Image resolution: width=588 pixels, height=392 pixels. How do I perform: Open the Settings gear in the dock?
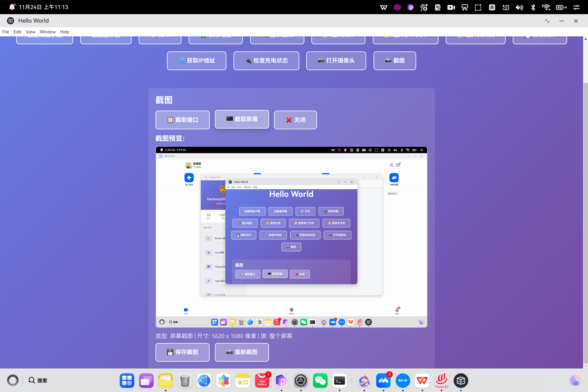point(301,381)
